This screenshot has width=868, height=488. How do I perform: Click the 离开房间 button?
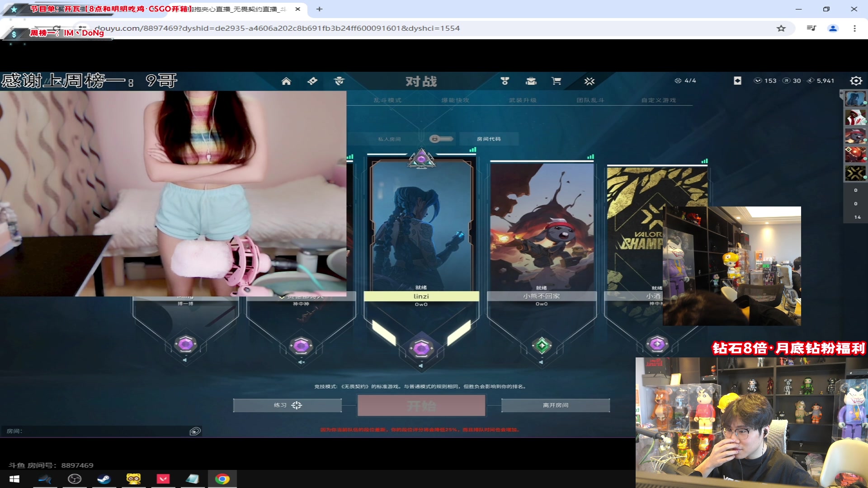[555, 405]
